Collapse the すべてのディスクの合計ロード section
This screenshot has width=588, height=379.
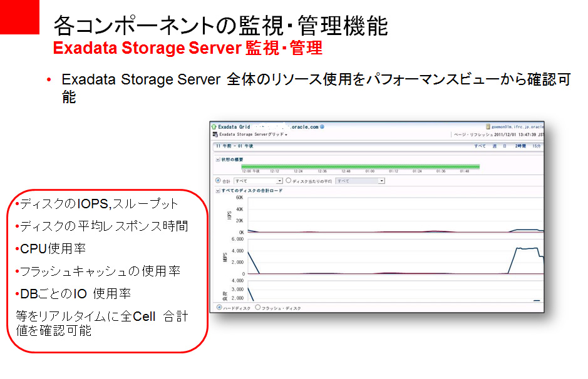click(x=217, y=191)
